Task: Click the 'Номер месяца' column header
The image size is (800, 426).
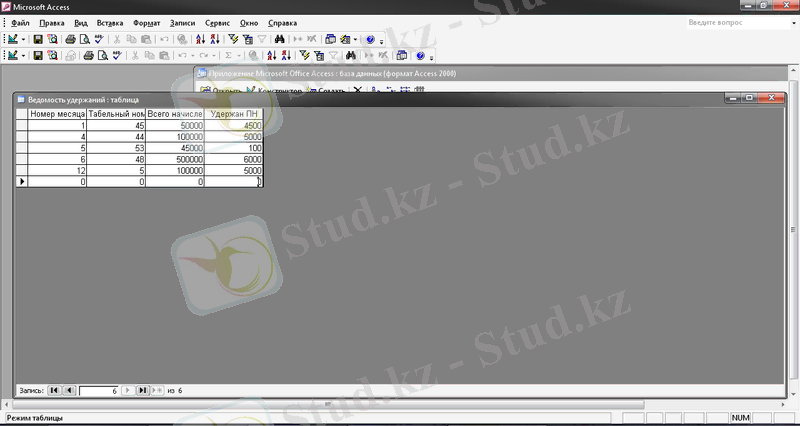Action: coord(57,114)
